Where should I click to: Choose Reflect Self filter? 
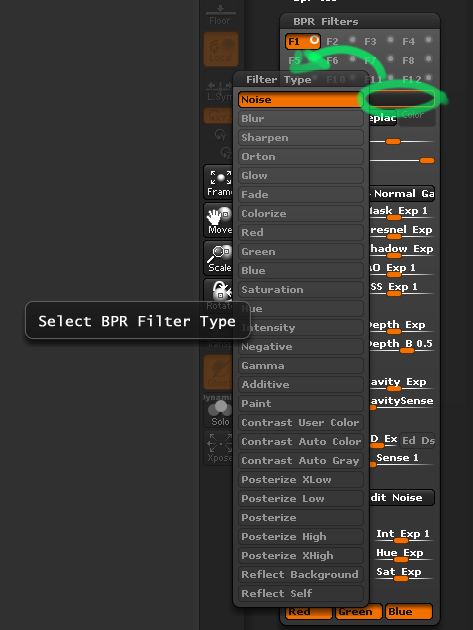point(301,594)
